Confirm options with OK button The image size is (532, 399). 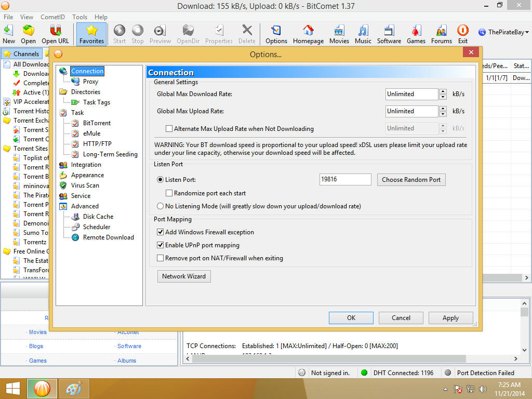point(351,318)
